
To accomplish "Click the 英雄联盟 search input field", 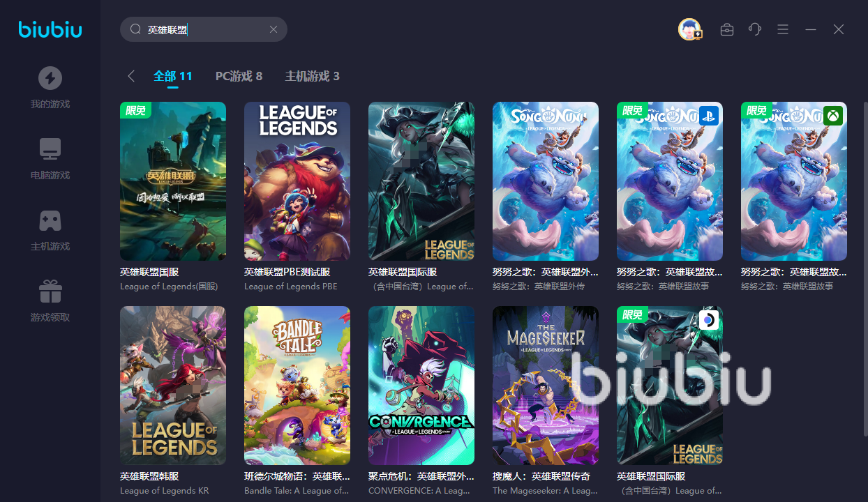I will pyautogui.click(x=204, y=29).
